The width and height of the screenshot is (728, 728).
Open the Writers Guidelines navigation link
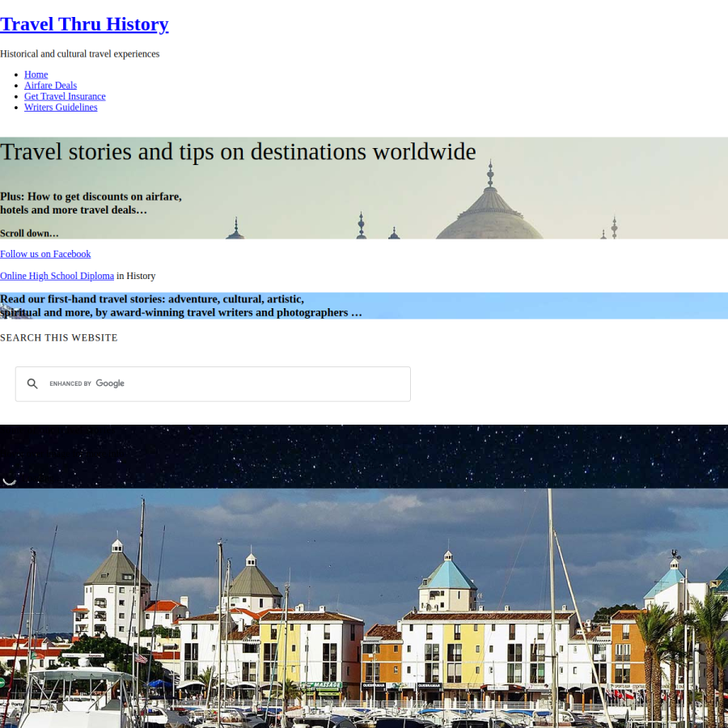click(x=61, y=108)
